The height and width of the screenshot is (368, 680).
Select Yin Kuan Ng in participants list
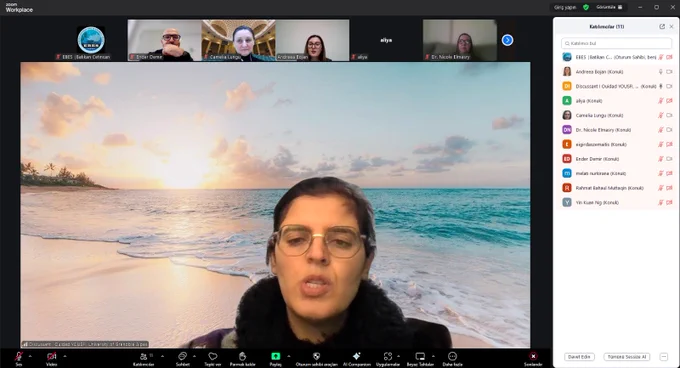coord(616,202)
